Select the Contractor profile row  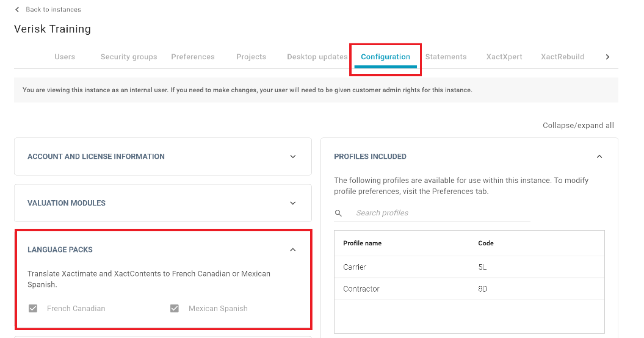469,289
